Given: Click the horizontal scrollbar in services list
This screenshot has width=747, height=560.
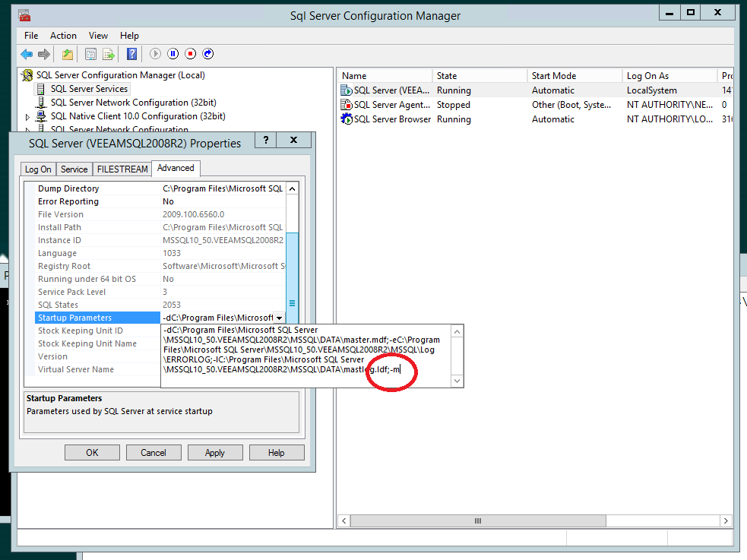Looking at the screenshot, I should [x=478, y=521].
